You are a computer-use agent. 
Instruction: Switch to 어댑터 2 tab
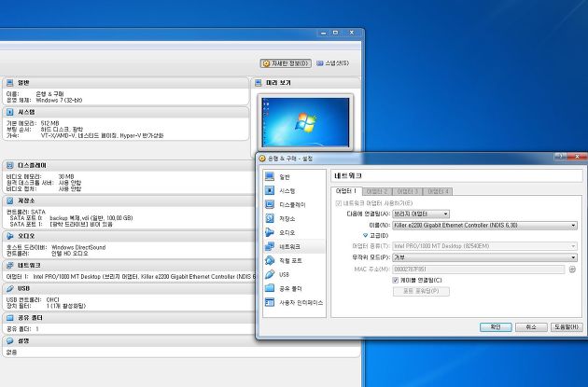[377, 191]
